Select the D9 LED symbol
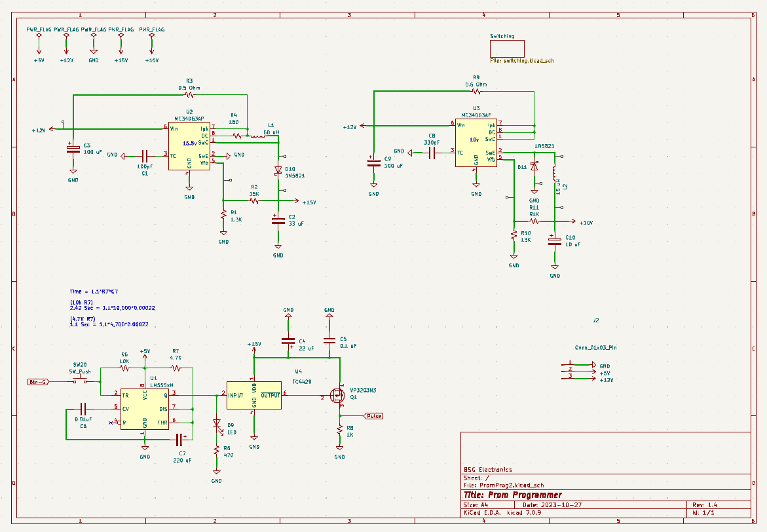 click(216, 425)
